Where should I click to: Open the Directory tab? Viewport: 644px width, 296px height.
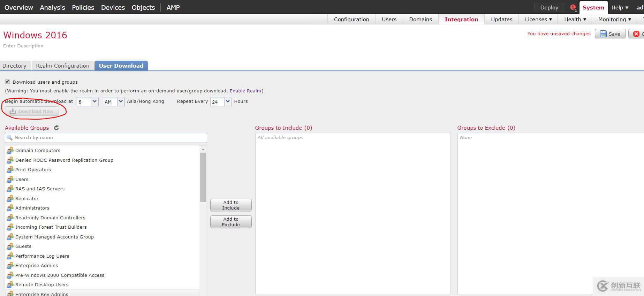coord(14,66)
